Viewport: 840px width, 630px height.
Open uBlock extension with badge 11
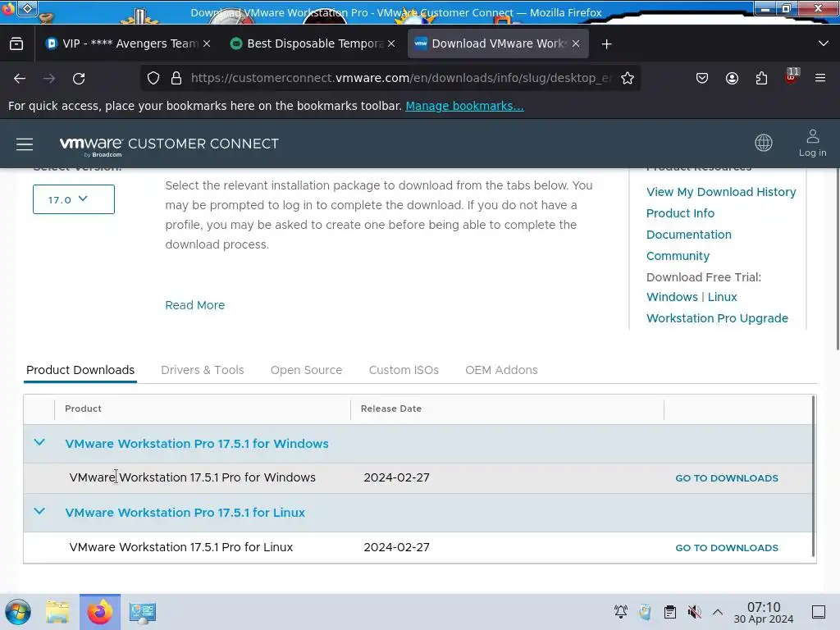coord(792,76)
